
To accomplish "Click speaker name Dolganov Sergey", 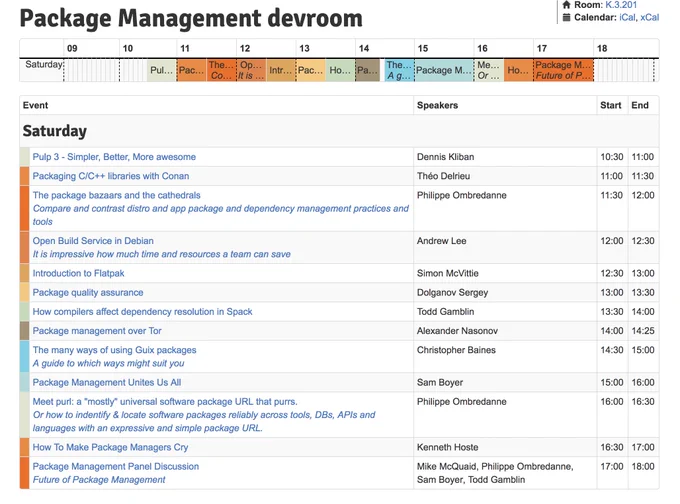I will [452, 292].
